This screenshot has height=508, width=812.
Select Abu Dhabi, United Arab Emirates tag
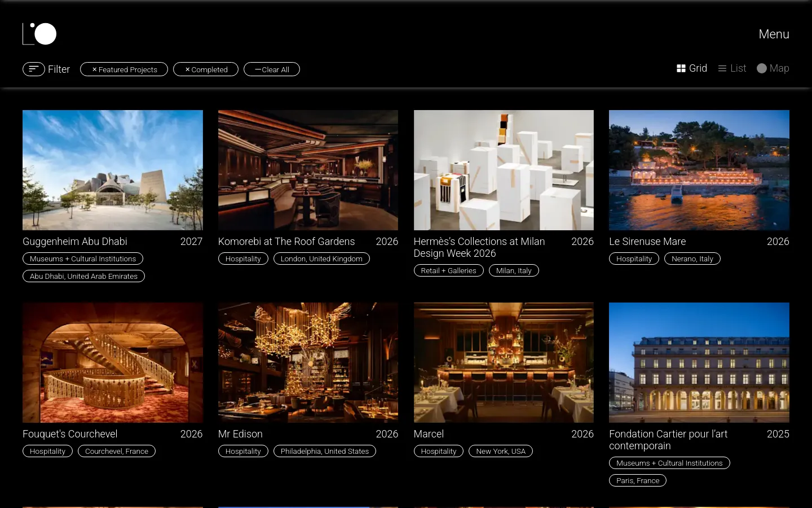point(83,276)
